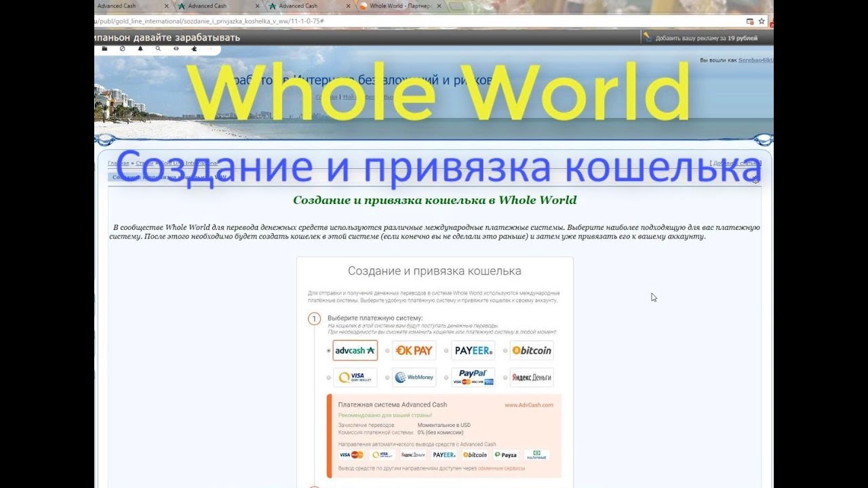
Task: Click the small Яндекс Деньги withdrawal icon
Action: pyautogui.click(x=412, y=455)
